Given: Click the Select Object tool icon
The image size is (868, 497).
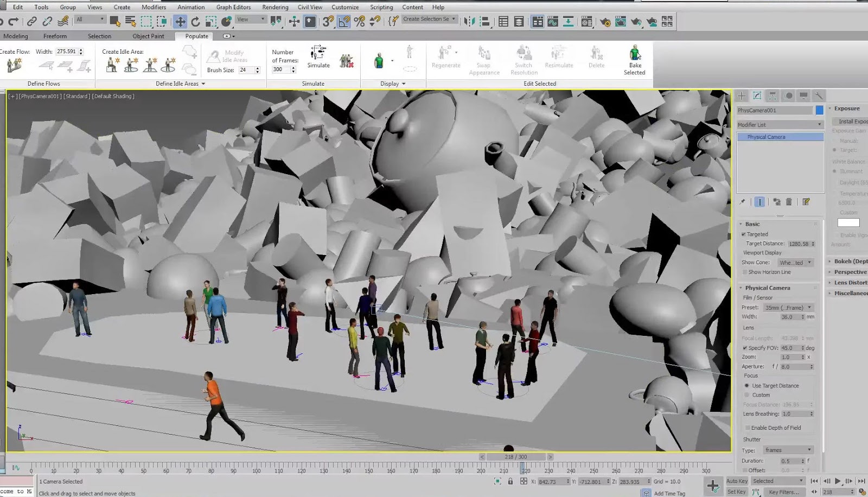Looking at the screenshot, I should tap(114, 21).
